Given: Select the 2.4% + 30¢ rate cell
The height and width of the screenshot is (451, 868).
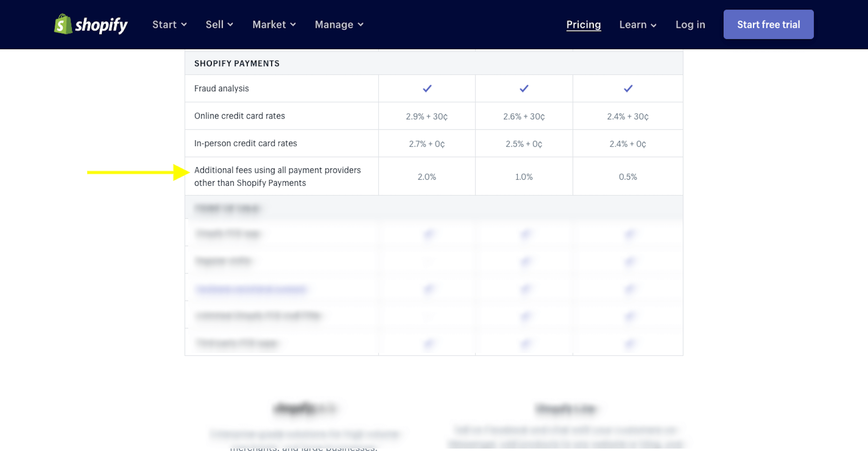Looking at the screenshot, I should [628, 116].
